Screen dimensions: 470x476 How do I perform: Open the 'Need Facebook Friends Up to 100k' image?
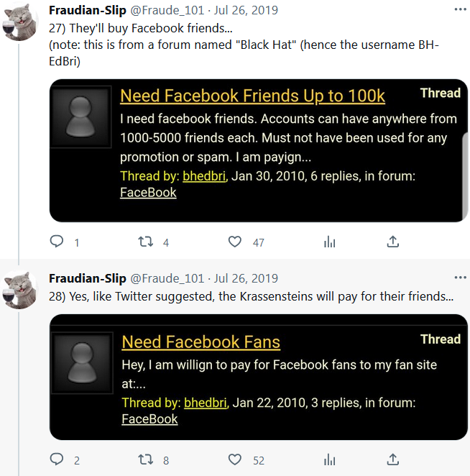click(x=259, y=150)
